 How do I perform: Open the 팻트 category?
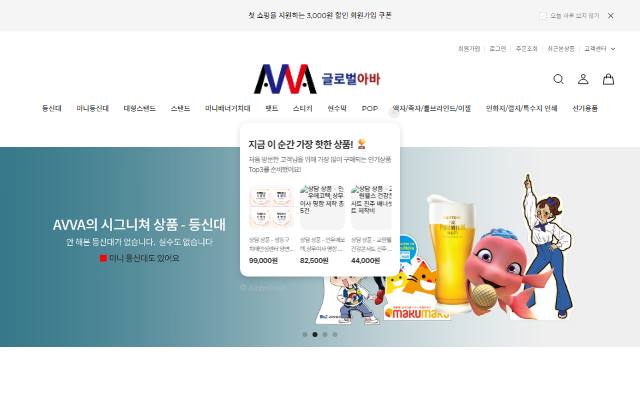tap(271, 108)
